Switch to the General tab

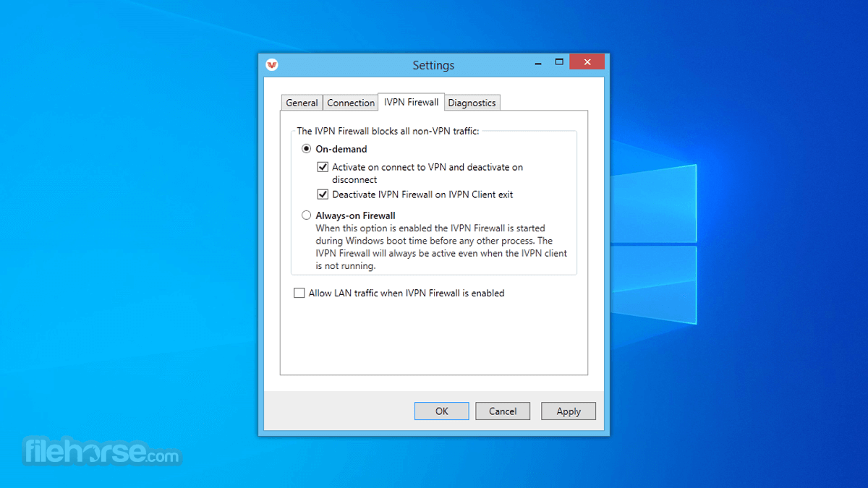[302, 103]
